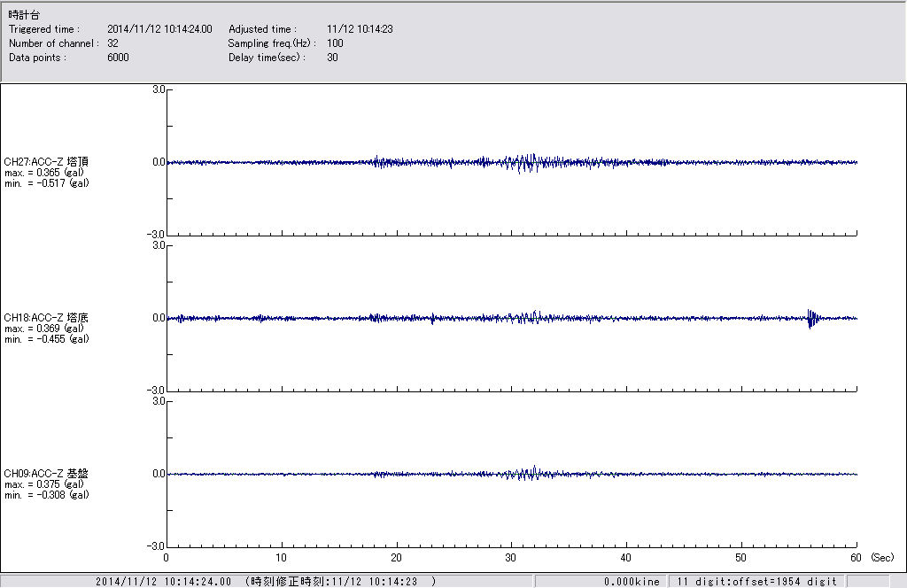Select the 50 second tick on time axis
The width and height of the screenshot is (907, 588).
[741, 558]
